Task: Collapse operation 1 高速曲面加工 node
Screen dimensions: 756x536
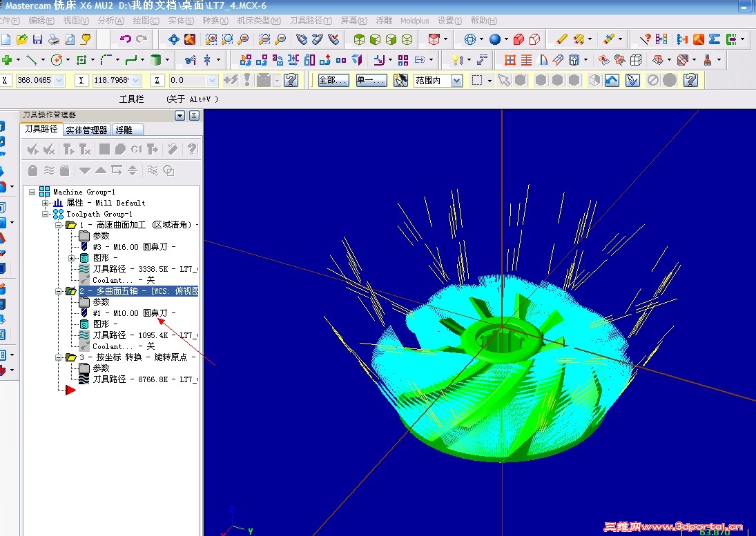Action: tap(58, 225)
